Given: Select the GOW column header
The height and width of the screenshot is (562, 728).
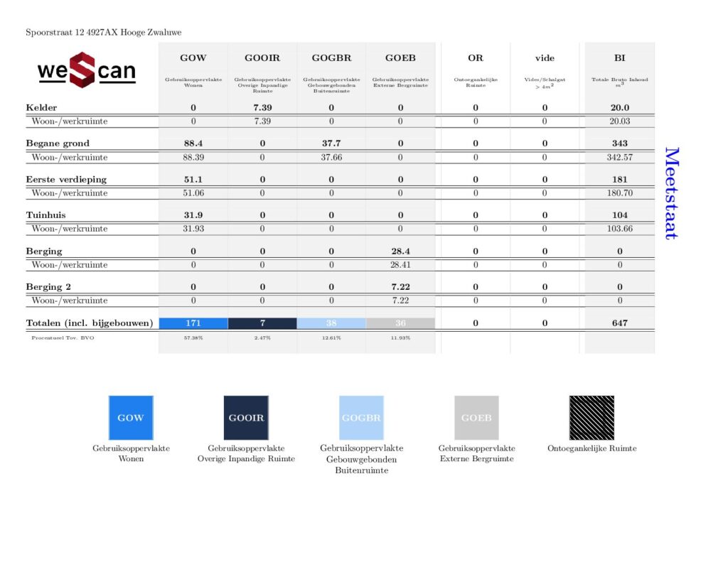Looking at the screenshot, I should click(193, 58).
